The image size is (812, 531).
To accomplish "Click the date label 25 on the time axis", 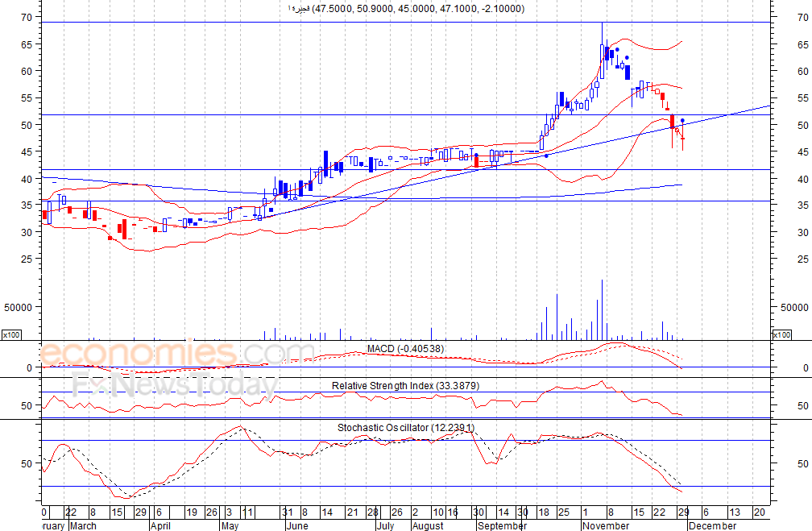I will pos(563,512).
